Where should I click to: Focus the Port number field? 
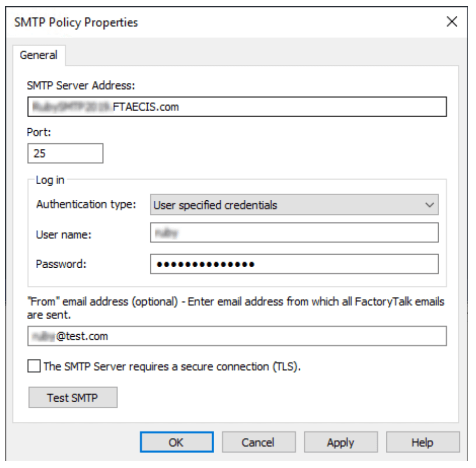(x=65, y=154)
